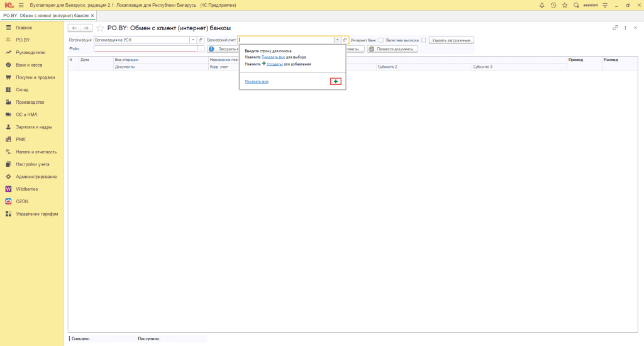This screenshot has height=346, width=644.
Task: Click into the Файл input field
Action: [x=145, y=48]
